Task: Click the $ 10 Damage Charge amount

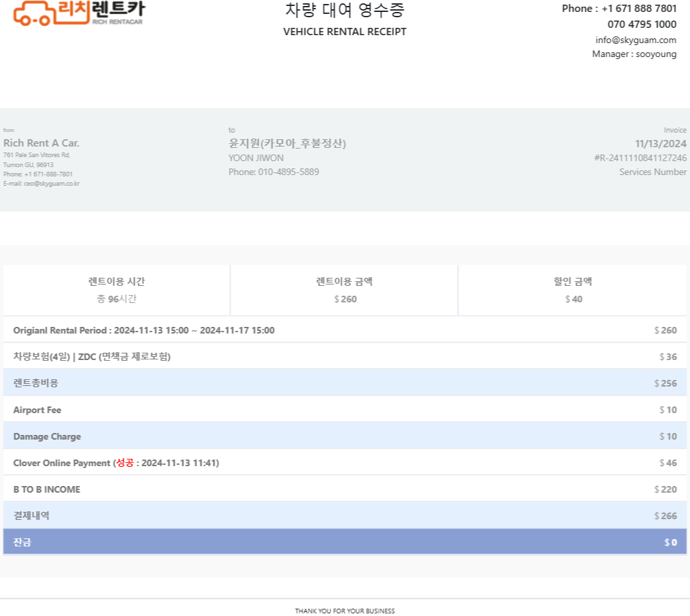Action: coord(668,436)
